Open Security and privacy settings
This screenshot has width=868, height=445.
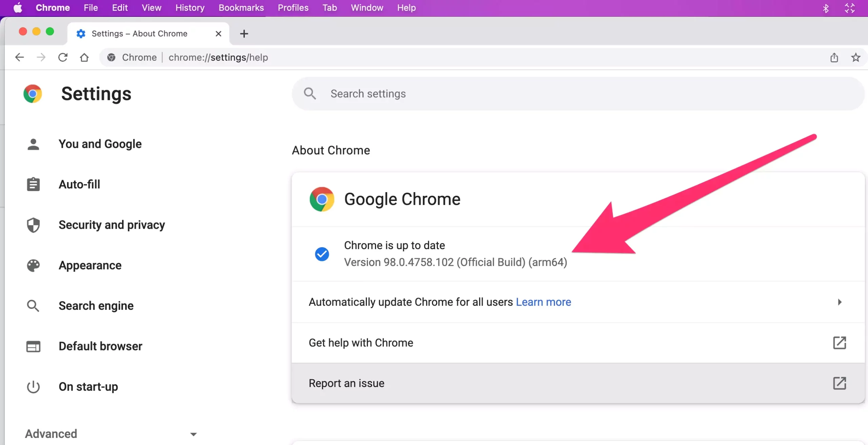(112, 225)
